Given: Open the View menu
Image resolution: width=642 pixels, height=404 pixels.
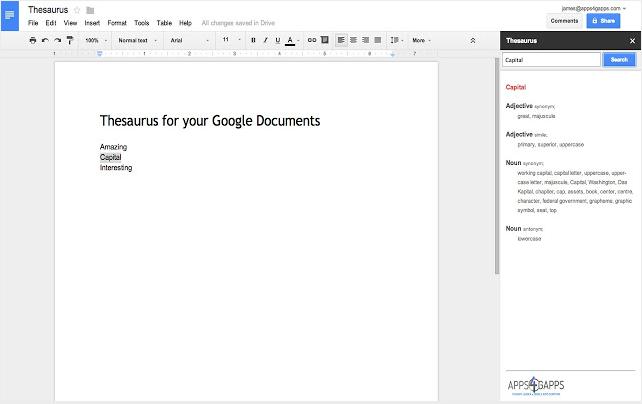Looking at the screenshot, I should (70, 23).
